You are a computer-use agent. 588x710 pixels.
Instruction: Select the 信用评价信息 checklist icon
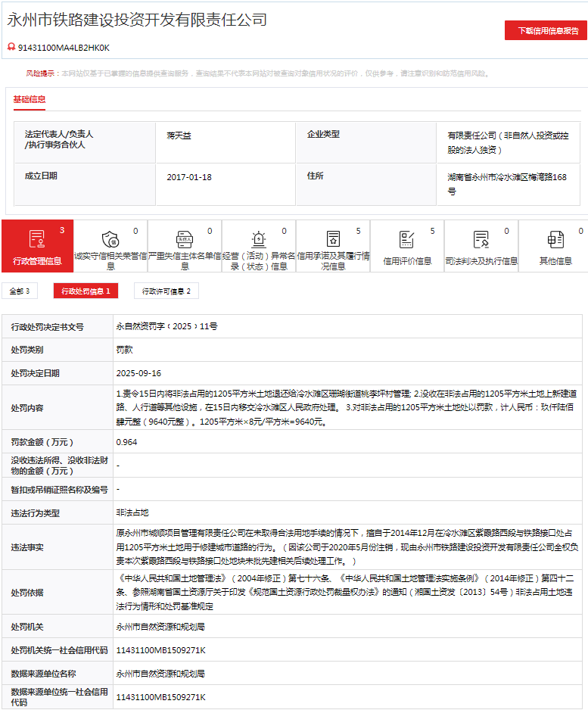tap(407, 240)
